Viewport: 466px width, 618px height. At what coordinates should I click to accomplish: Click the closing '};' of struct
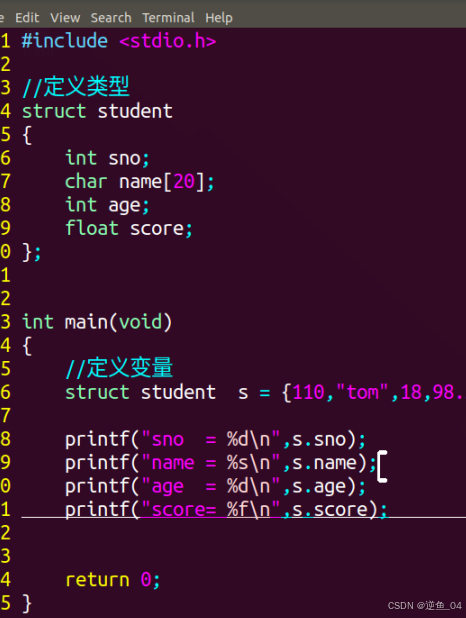32,252
